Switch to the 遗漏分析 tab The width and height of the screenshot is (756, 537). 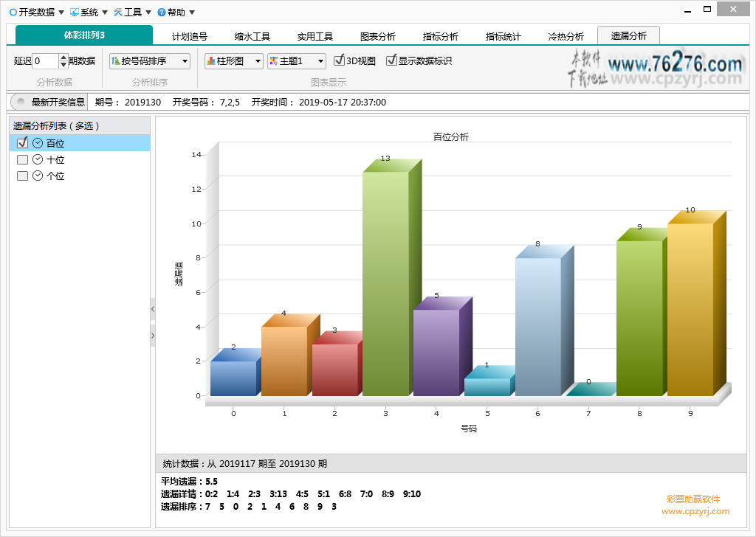[628, 35]
